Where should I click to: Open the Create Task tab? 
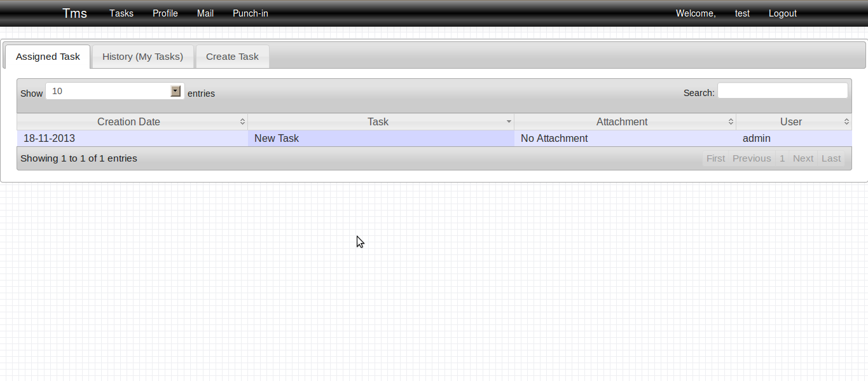click(x=231, y=57)
